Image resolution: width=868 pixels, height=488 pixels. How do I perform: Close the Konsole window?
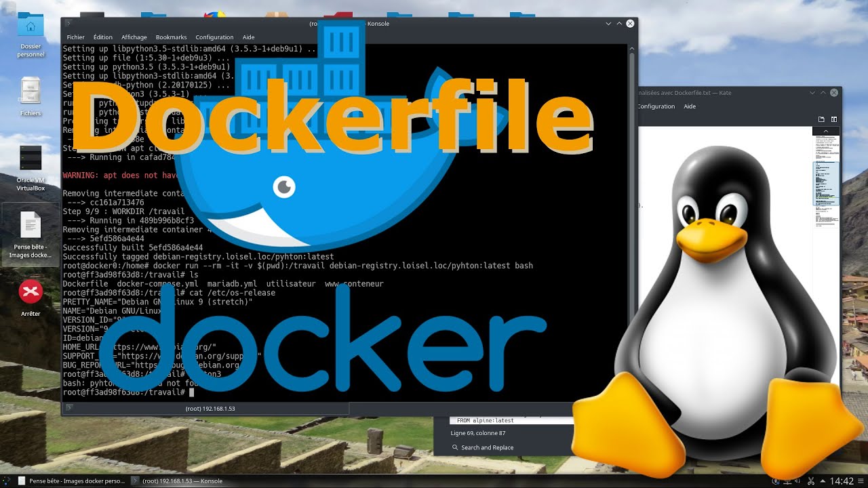[x=630, y=24]
